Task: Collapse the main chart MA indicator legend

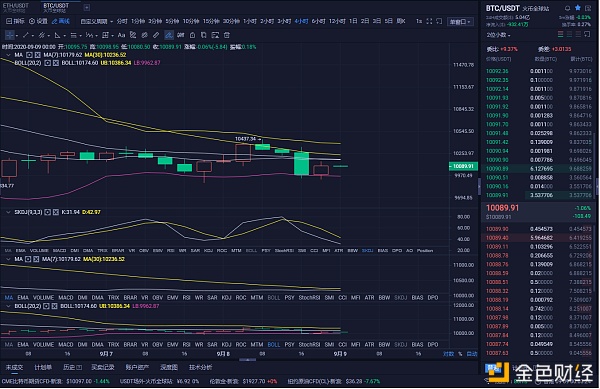Action: tap(8, 55)
